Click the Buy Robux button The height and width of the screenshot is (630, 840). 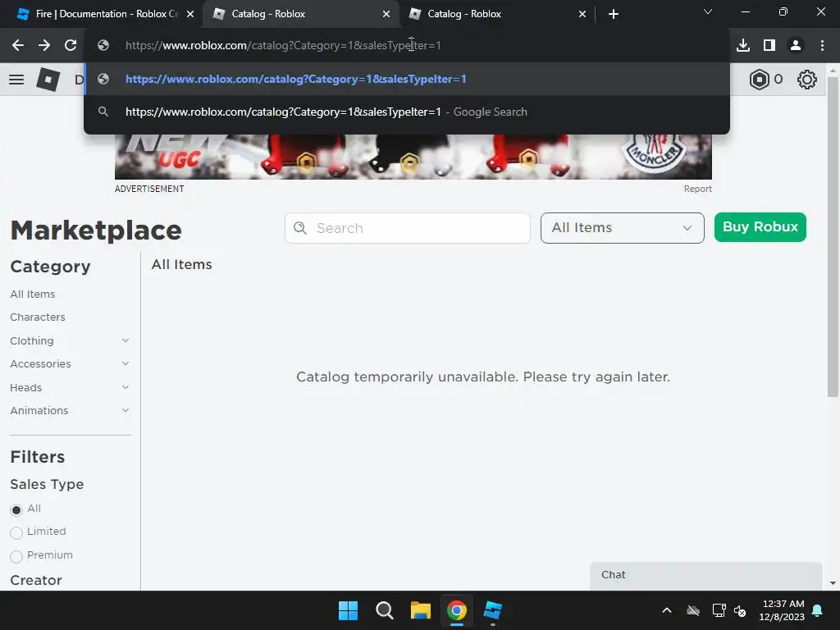760,227
